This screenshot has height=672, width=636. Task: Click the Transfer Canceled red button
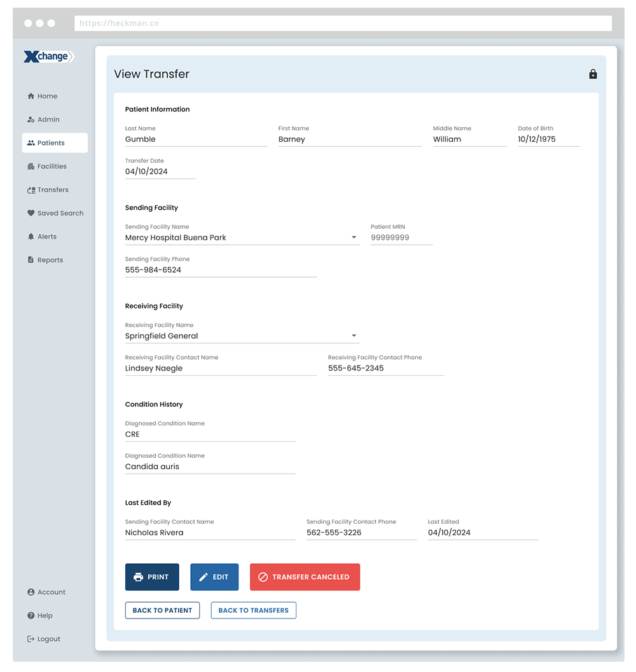[305, 577]
